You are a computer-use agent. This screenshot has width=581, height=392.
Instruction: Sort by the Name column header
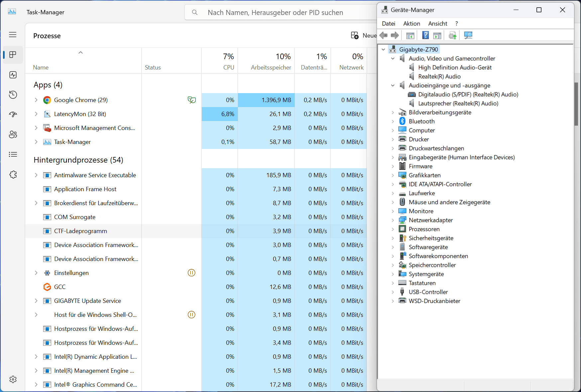[83, 61]
